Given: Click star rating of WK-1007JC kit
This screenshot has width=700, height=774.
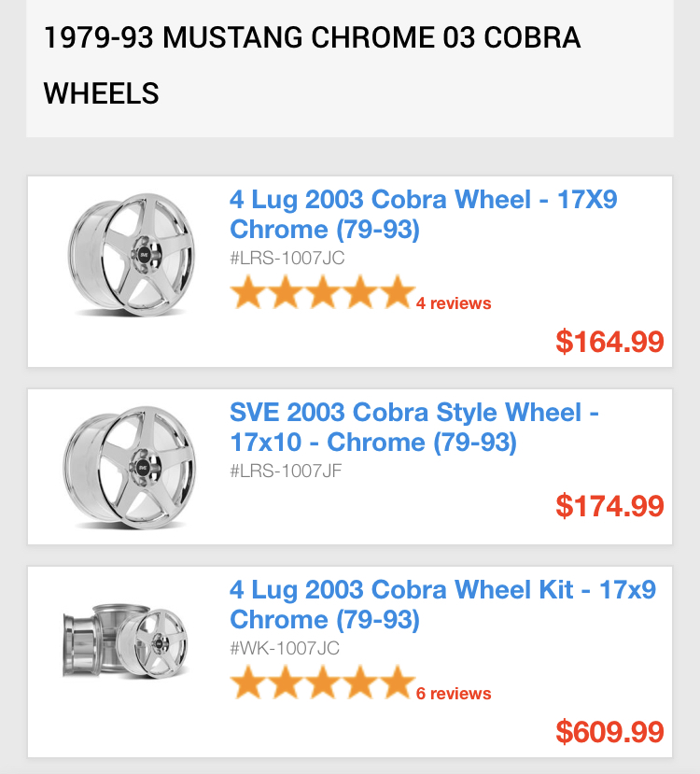Looking at the screenshot, I should (323, 683).
